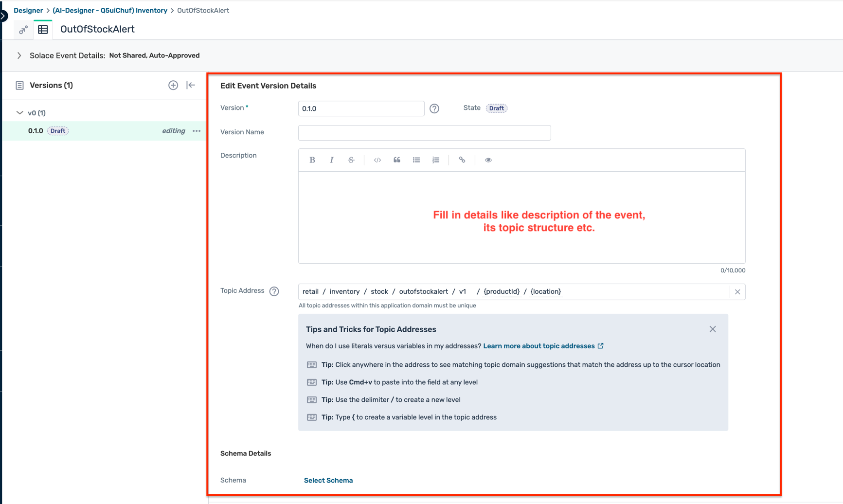The height and width of the screenshot is (504, 843).
Task: Expand Solace Event Details section
Action: pos(19,55)
